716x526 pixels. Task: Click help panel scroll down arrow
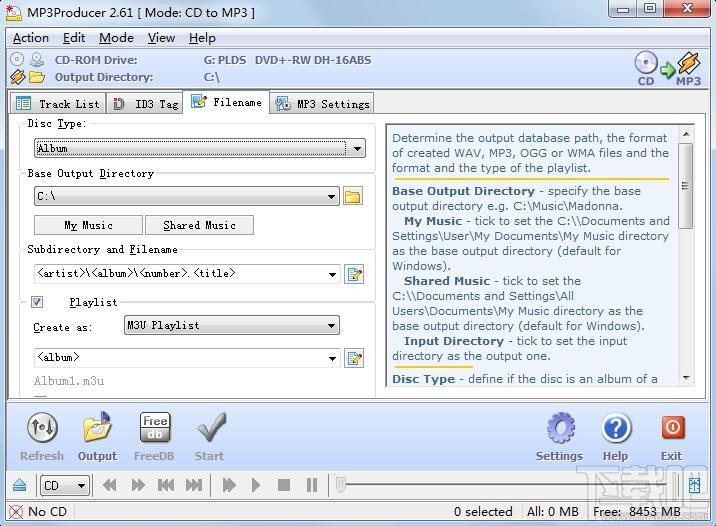click(x=685, y=378)
